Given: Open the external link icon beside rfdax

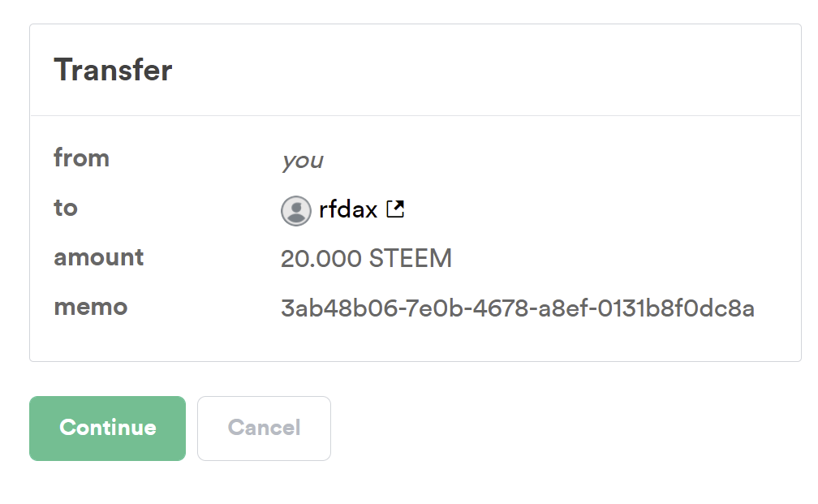Looking at the screenshot, I should 395,209.
